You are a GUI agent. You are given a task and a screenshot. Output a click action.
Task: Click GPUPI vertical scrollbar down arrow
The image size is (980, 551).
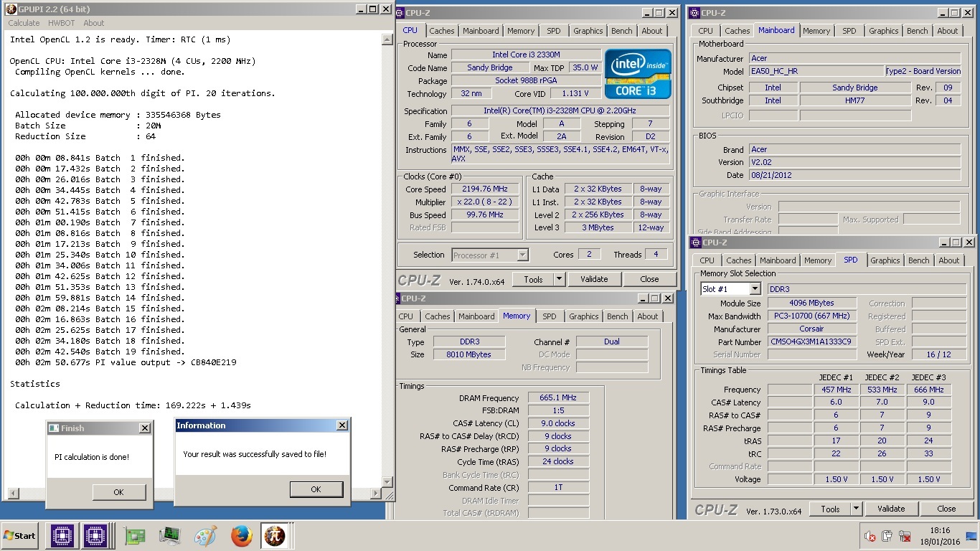[387, 481]
